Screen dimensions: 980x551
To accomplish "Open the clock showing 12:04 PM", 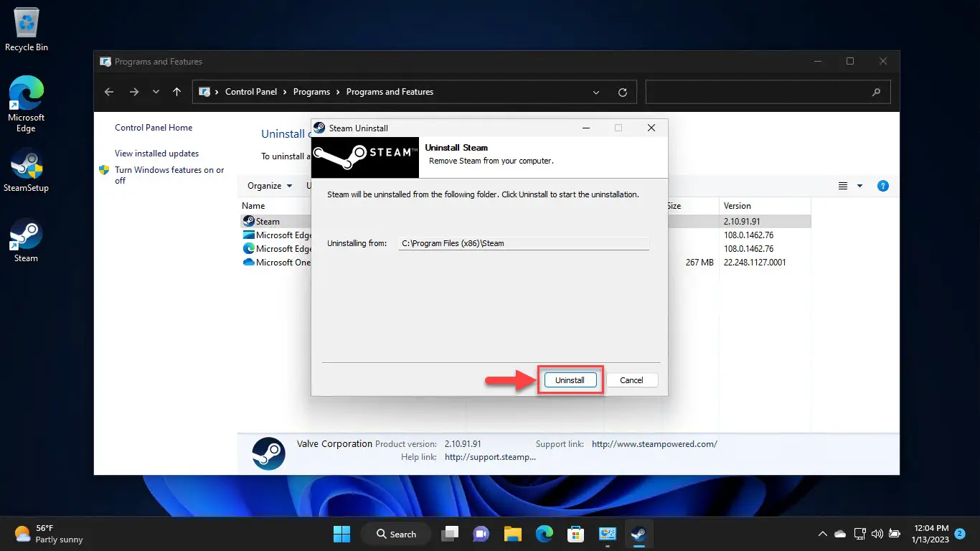I will (x=930, y=534).
